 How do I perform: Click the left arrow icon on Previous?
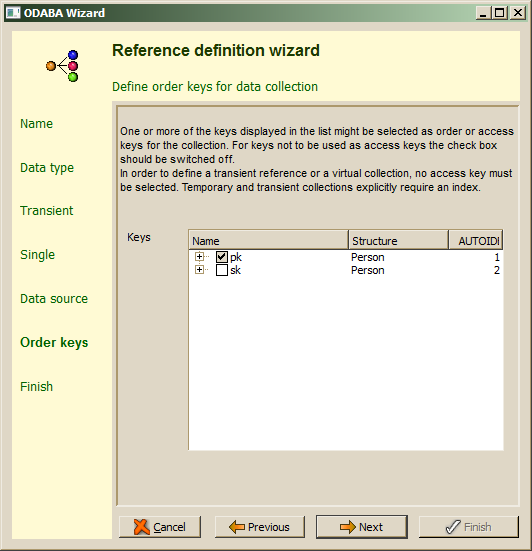[x=236, y=527]
